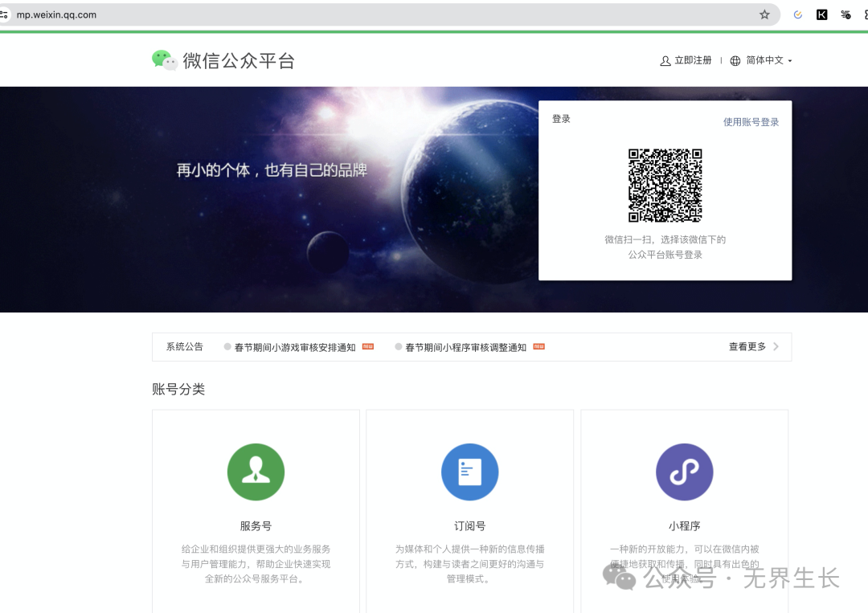Select the 服务号 label
Viewport: 868px width, 613px height.
[256, 526]
